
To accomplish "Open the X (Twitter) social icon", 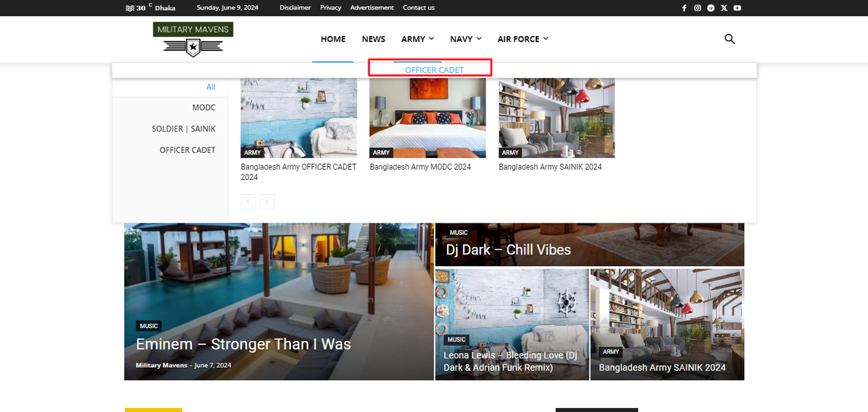I will click(724, 8).
